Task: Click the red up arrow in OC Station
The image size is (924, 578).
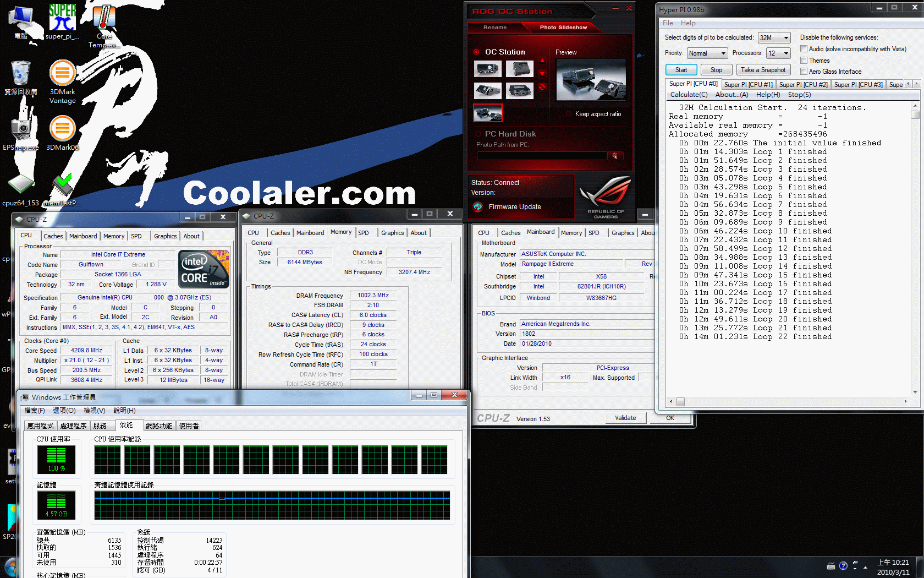Action: point(542,61)
